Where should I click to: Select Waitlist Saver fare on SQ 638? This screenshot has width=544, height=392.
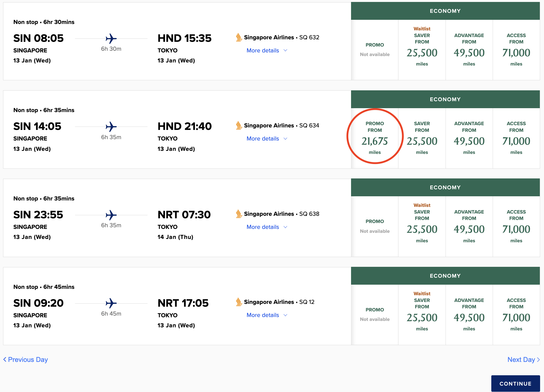tap(422, 226)
